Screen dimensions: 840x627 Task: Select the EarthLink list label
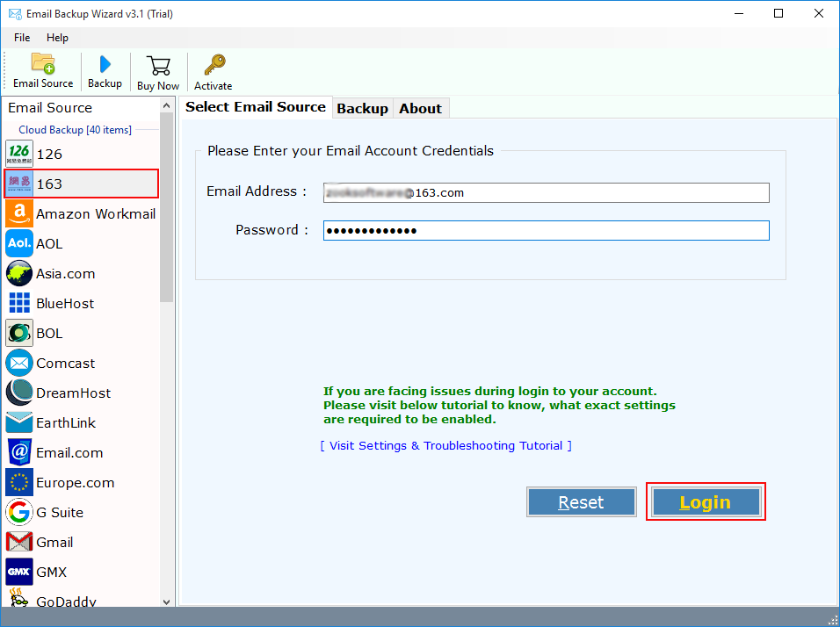(66, 422)
